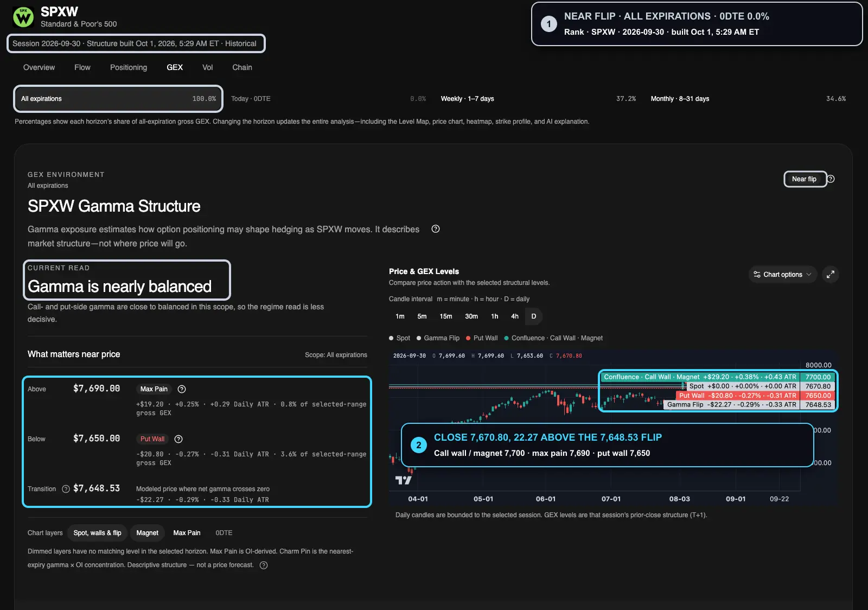This screenshot has height=610, width=868.
Task: Expand the chart to fullscreen
Action: point(831,275)
